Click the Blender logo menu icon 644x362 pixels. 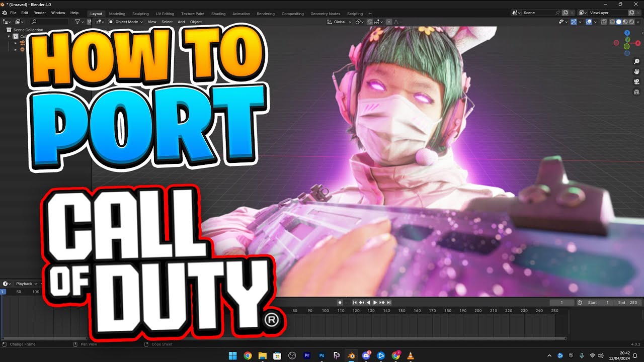point(5,13)
